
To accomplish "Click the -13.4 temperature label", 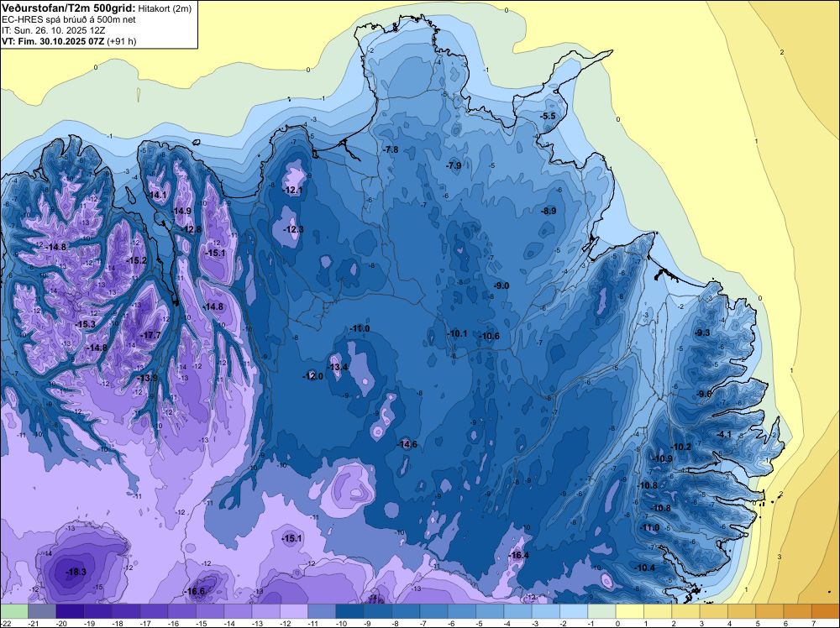I will pyautogui.click(x=338, y=367).
